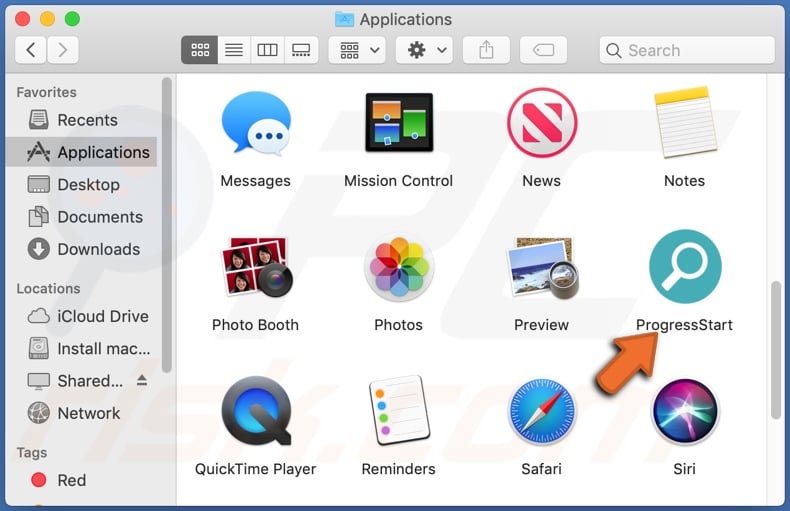
Task: Click the sidebar vertical scrollbar
Action: [167, 225]
